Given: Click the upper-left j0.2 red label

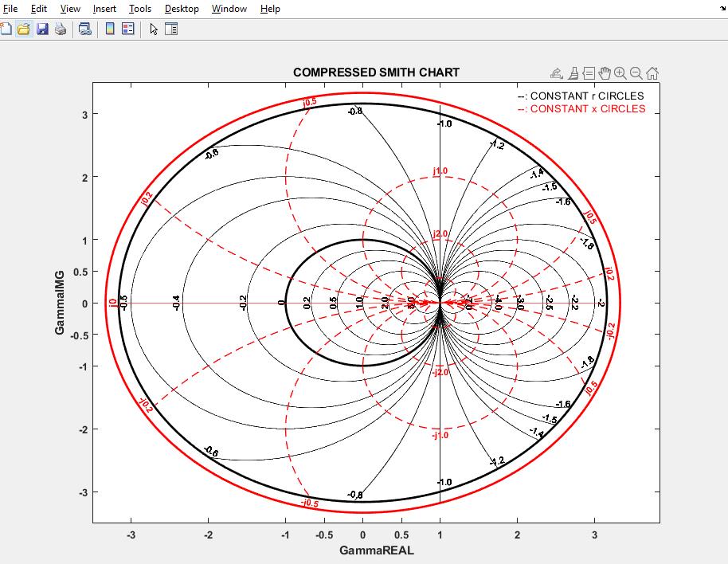Looking at the screenshot, I should point(147,198).
